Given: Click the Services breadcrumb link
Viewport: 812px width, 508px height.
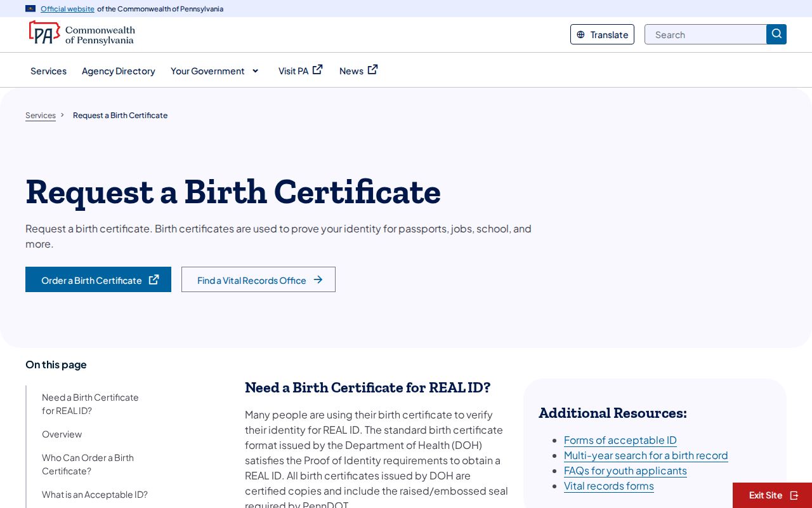Looking at the screenshot, I should tap(41, 115).
